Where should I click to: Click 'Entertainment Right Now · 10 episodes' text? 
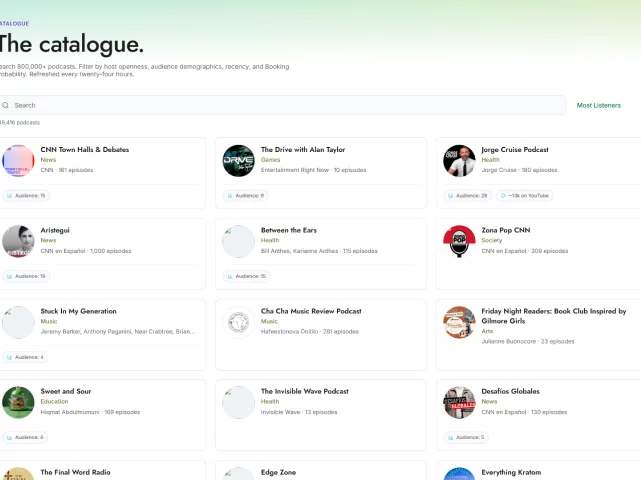tap(314, 170)
